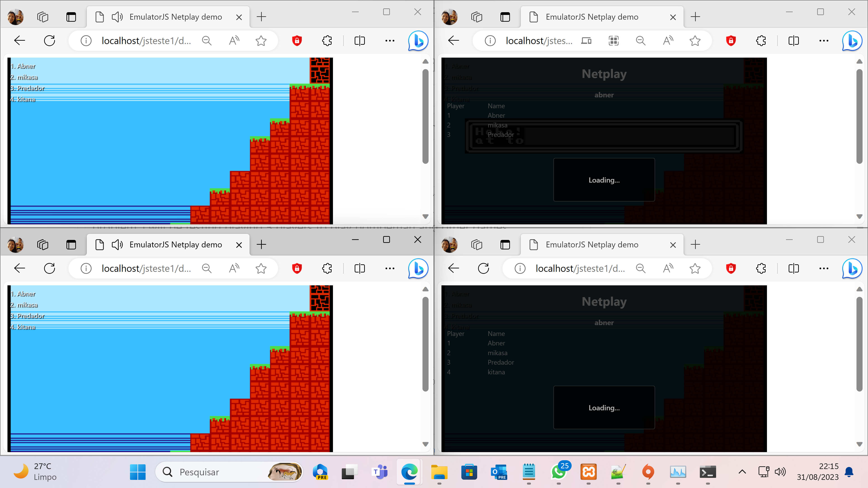Screen dimensions: 868x488
Task: Open Bing Chat in the top-left browser window
Action: click(418, 40)
